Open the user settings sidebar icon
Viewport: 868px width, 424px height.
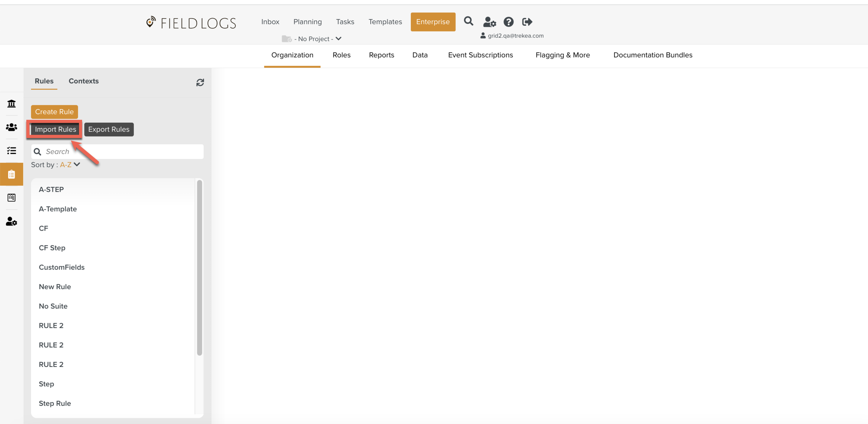tap(11, 221)
